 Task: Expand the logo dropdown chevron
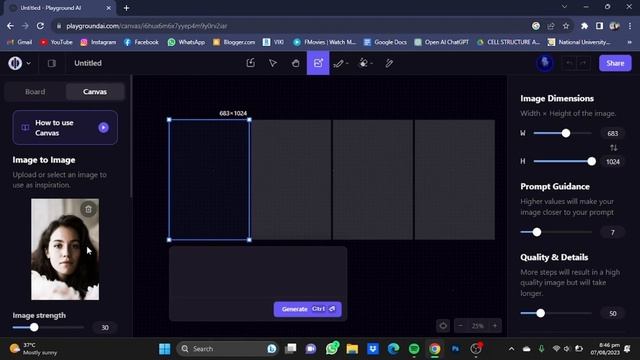pos(29,64)
